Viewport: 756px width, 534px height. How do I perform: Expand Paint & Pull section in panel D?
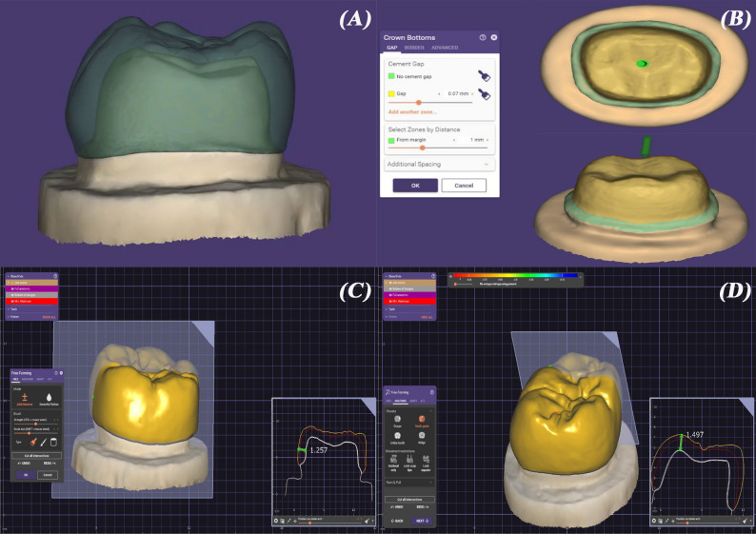coord(409,482)
